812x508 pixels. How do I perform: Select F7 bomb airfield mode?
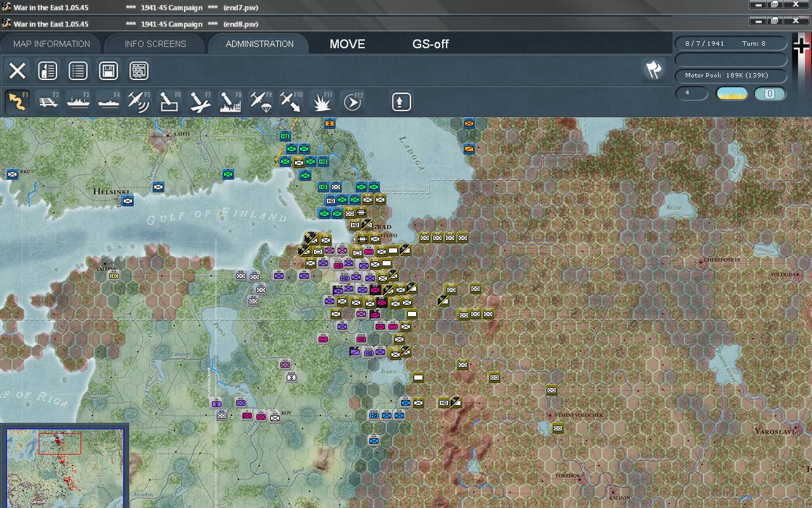200,102
